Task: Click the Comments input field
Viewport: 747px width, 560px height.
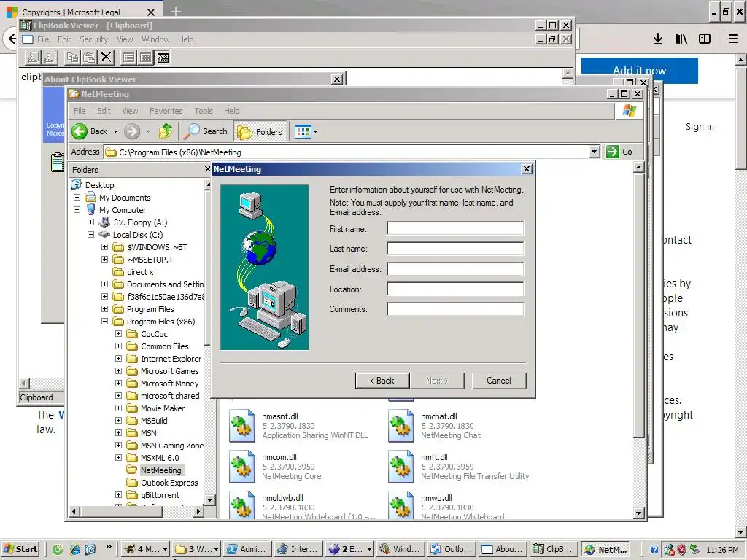Action: tap(455, 309)
